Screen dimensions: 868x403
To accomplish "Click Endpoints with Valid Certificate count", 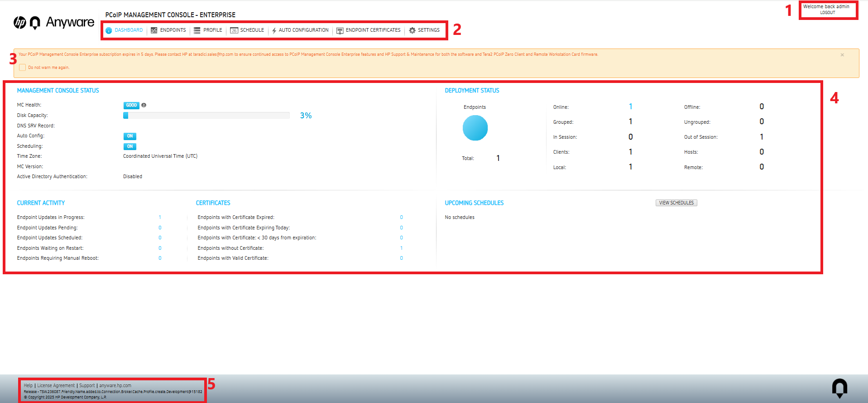I will pos(401,258).
